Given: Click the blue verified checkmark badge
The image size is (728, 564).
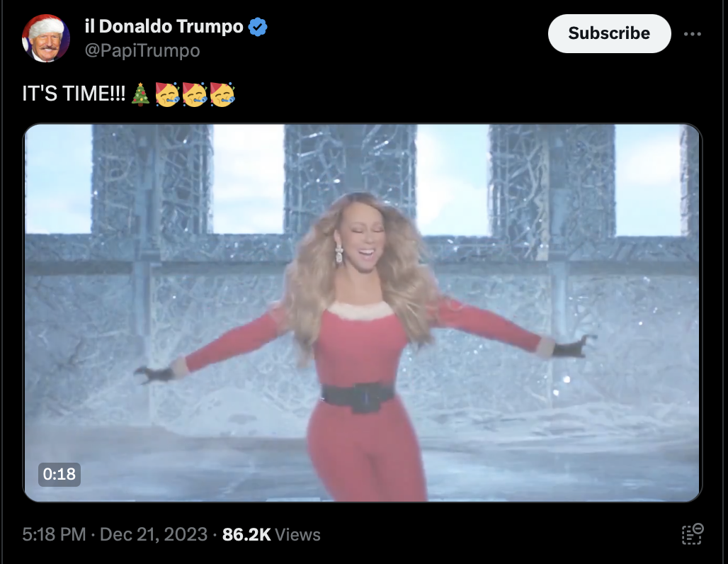Looking at the screenshot, I should coord(258,27).
